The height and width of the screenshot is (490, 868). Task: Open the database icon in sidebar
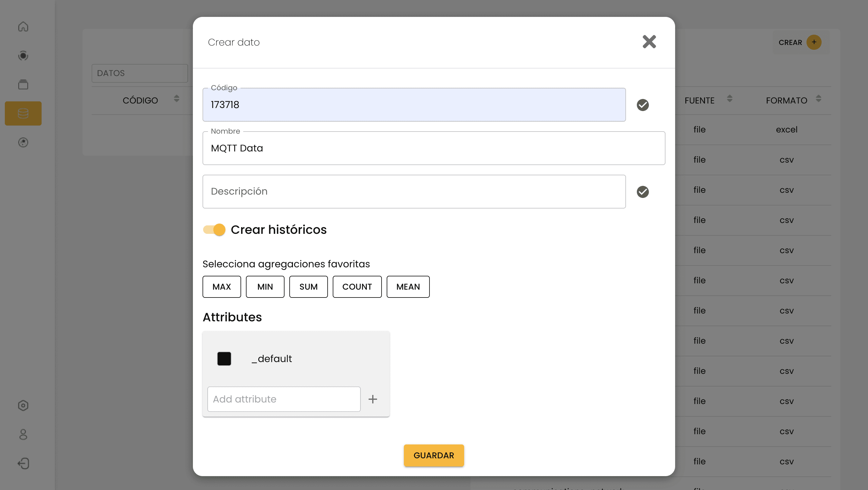(x=23, y=113)
